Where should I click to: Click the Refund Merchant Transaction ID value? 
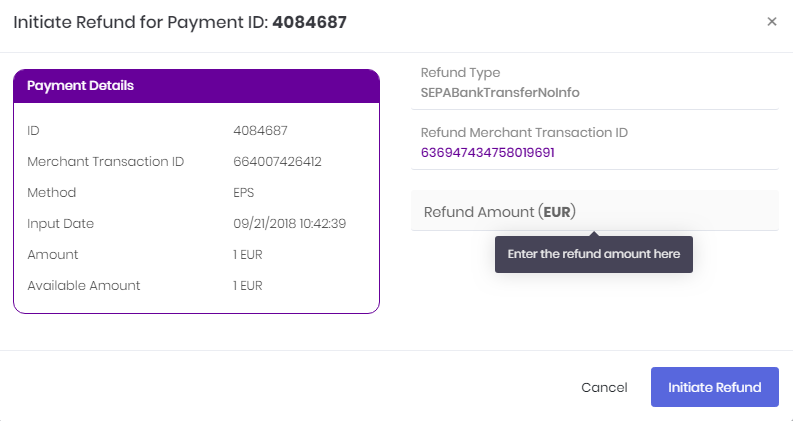488,153
